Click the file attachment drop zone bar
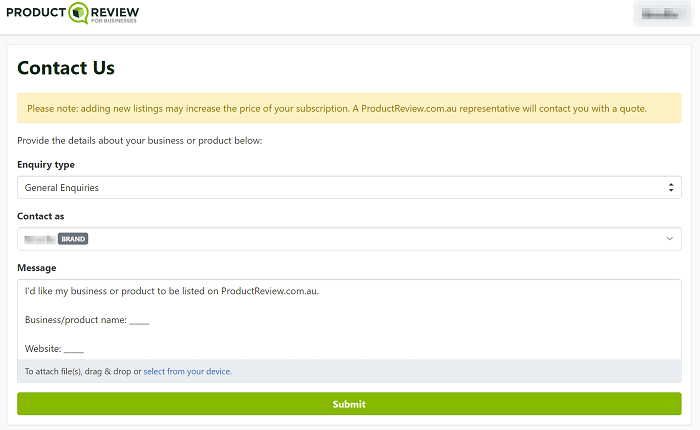Image resolution: width=700 pixels, height=430 pixels. tap(349, 372)
